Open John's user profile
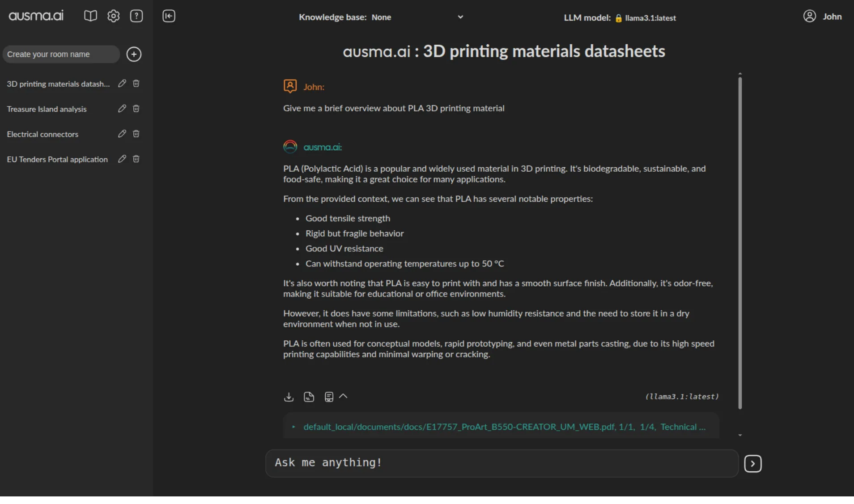 pos(822,17)
